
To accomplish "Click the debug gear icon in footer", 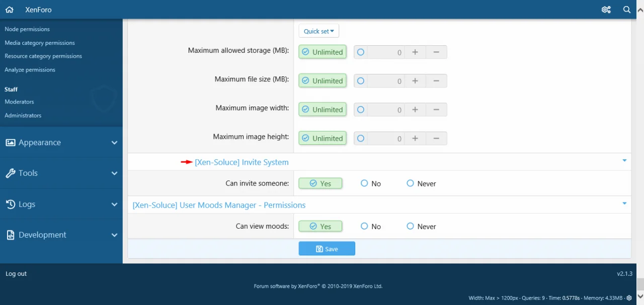I will (x=629, y=298).
